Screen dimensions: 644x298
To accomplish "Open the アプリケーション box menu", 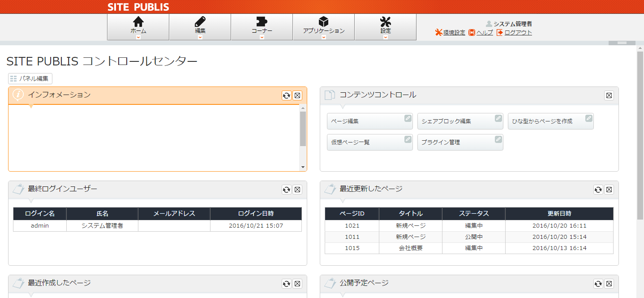I will coord(324,22).
